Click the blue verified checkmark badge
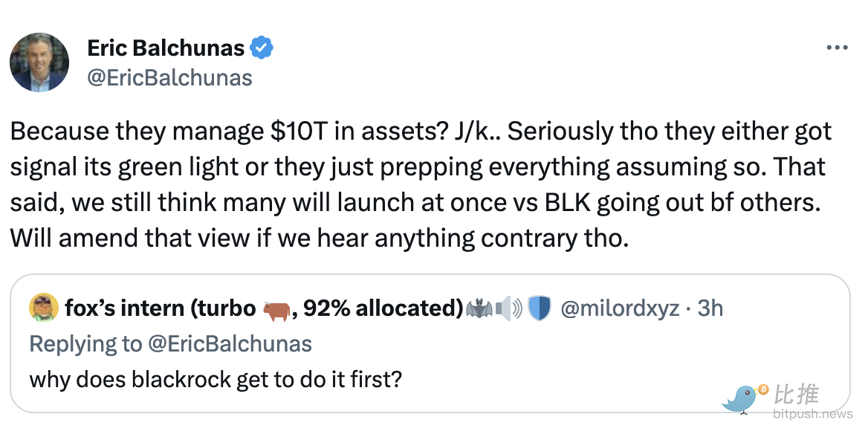Image resolution: width=868 pixels, height=434 pixels. coord(262,48)
